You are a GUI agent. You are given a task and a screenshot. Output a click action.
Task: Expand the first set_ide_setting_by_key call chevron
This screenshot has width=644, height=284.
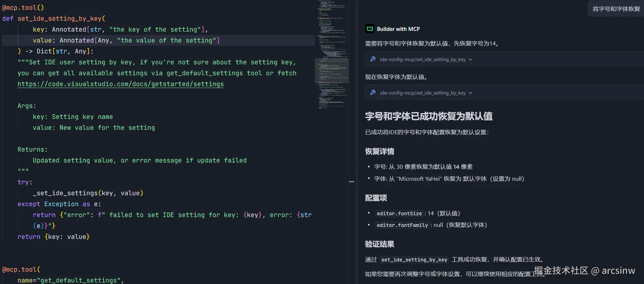click(470, 60)
